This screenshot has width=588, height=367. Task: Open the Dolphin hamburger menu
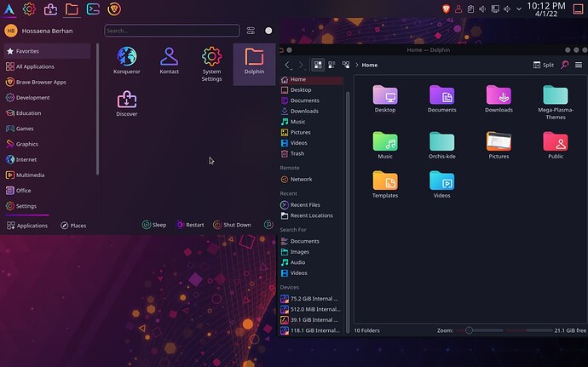[x=579, y=65]
